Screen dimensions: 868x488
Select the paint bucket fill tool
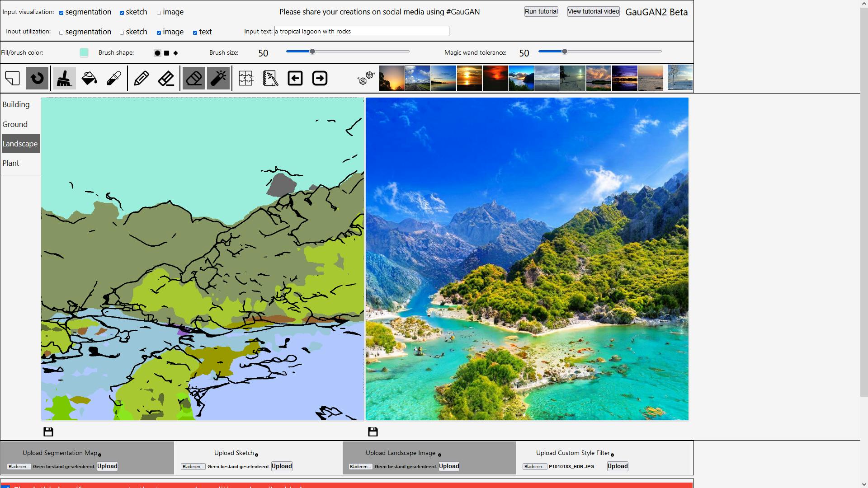click(x=89, y=78)
